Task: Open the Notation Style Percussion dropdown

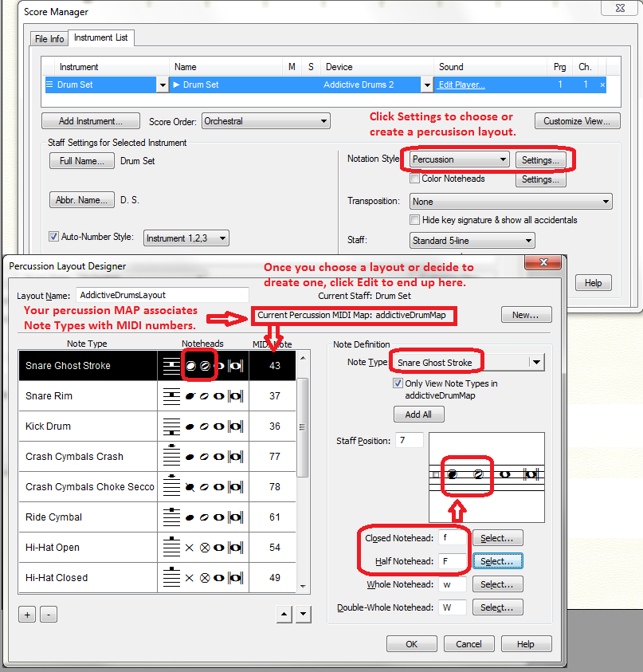Action: pos(459,159)
